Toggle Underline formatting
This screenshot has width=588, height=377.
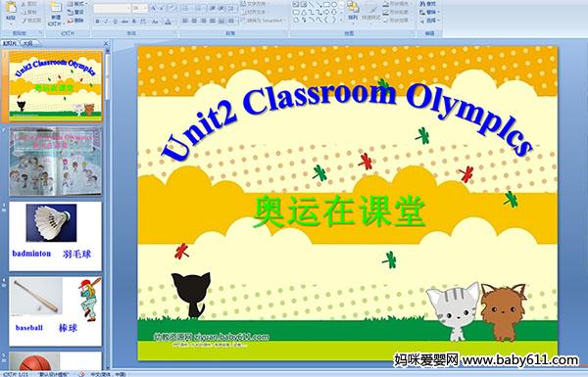point(115,22)
